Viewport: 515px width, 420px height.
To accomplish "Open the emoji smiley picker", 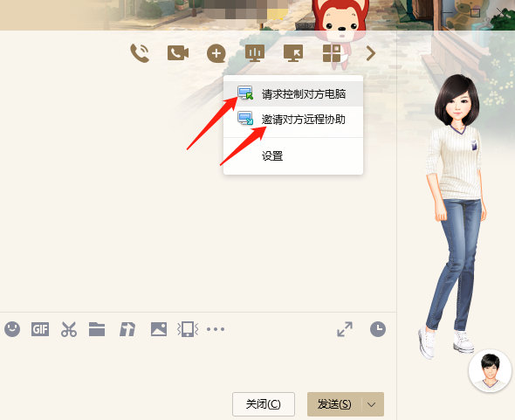I will [x=12, y=329].
